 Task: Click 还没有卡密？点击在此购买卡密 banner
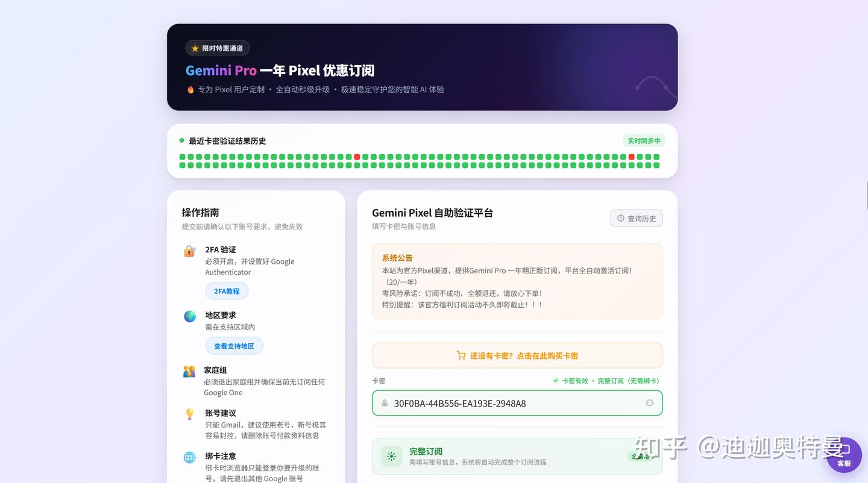tap(517, 355)
